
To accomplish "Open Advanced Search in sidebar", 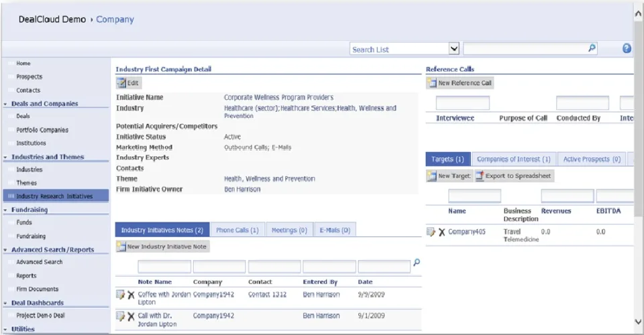I will pos(40,261).
